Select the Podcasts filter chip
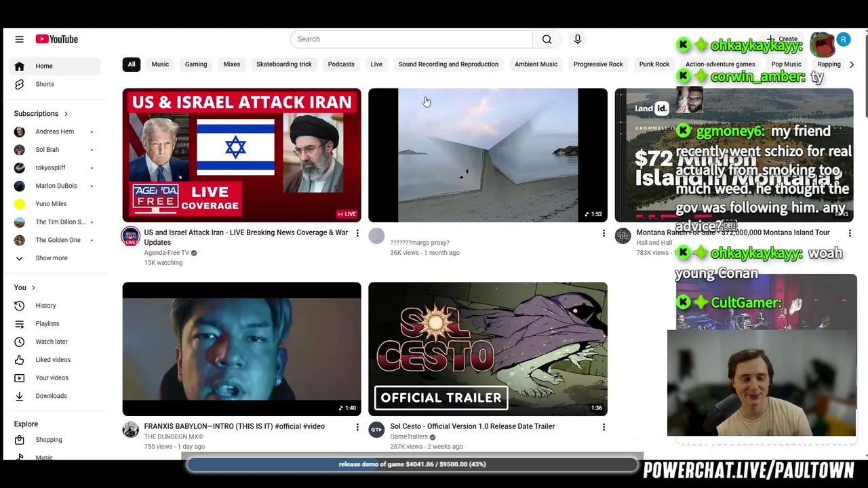The height and width of the screenshot is (488, 868). tap(341, 64)
